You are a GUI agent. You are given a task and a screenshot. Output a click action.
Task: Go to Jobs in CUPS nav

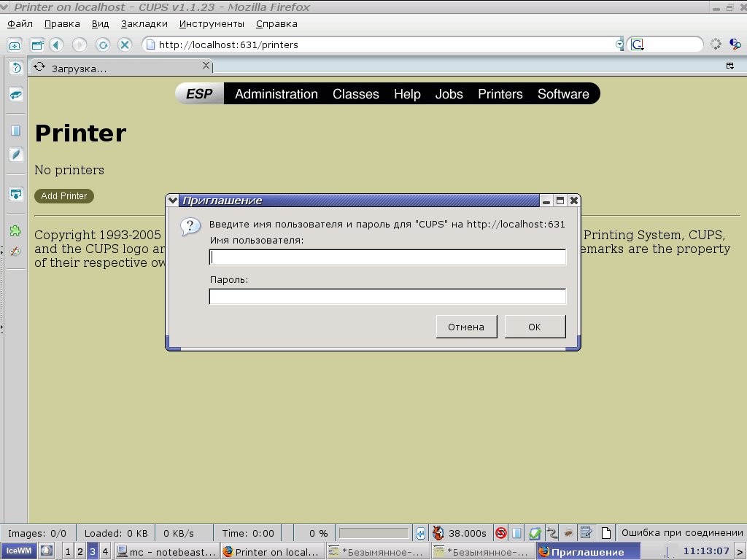click(449, 94)
